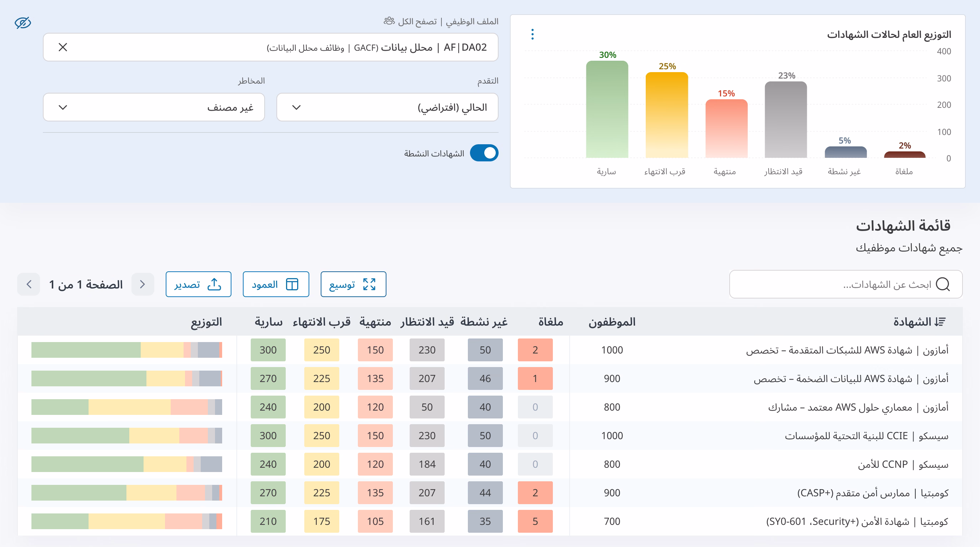Open the كومبتيا Security+ SY0-601 row

(490, 521)
